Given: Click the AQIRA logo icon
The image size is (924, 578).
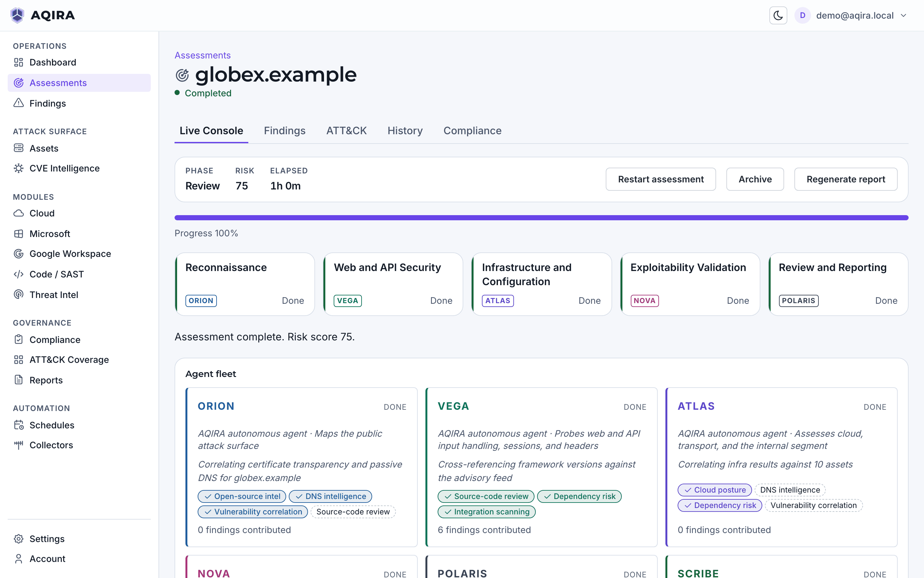Looking at the screenshot, I should click(17, 15).
